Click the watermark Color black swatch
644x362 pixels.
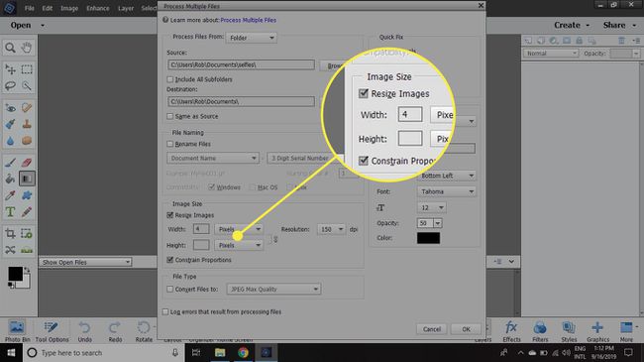(428, 238)
